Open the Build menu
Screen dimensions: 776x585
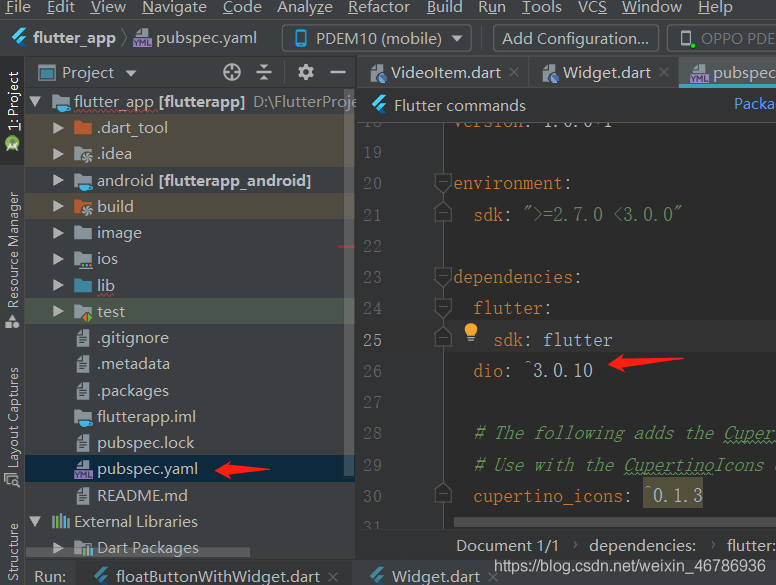[x=444, y=7]
